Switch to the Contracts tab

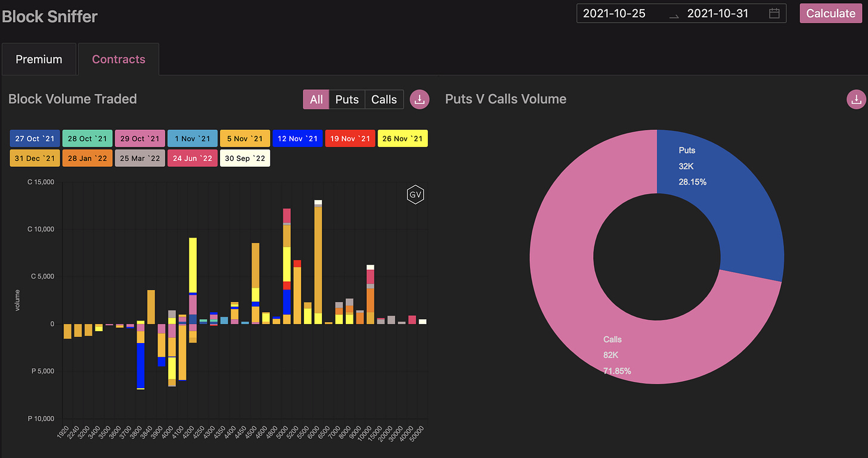pyautogui.click(x=119, y=59)
